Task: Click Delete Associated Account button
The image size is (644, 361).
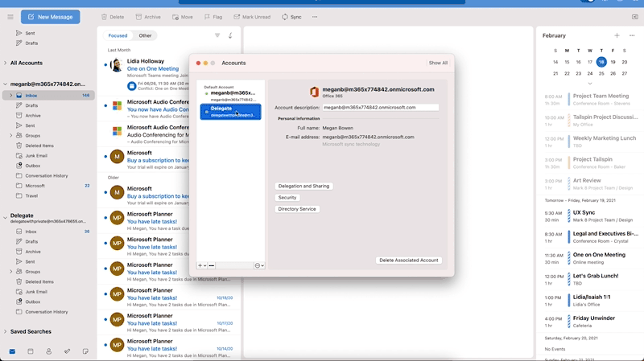Action: click(x=409, y=260)
